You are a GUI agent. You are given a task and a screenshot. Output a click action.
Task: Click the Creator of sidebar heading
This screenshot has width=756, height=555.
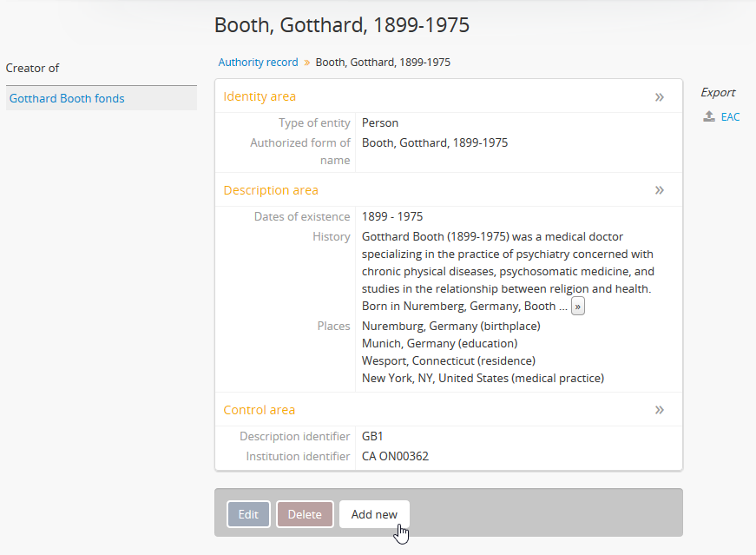(x=32, y=68)
